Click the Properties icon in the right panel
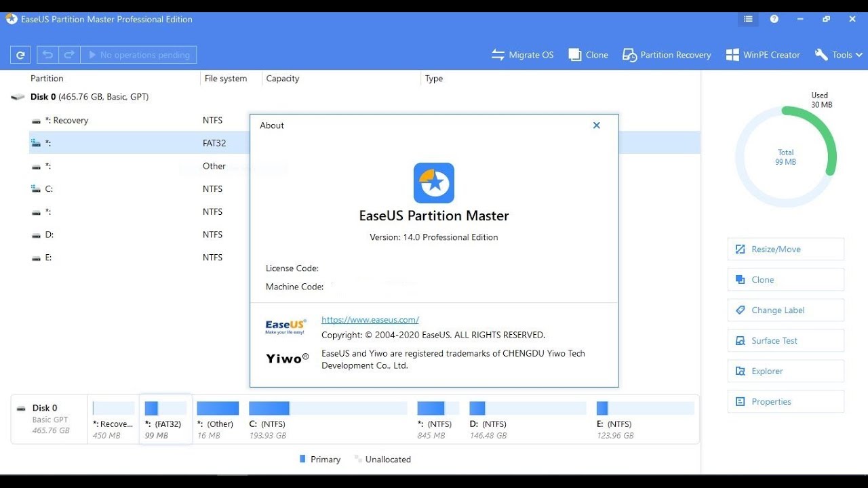 coord(740,402)
